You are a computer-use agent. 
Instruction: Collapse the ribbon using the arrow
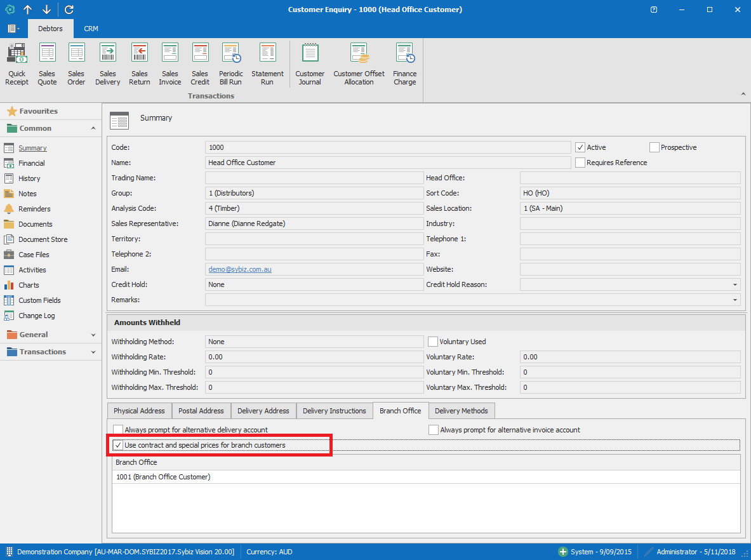point(743,94)
